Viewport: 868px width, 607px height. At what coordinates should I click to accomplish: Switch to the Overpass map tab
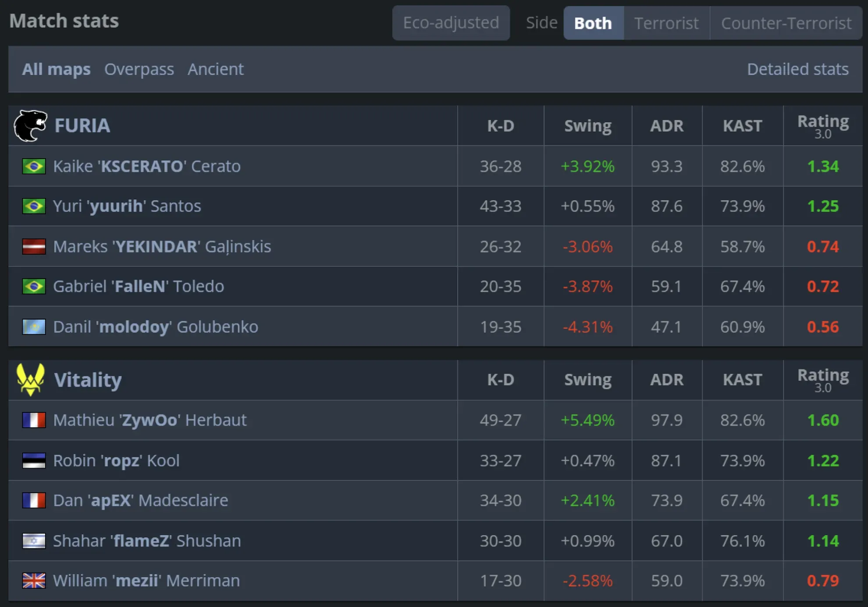[139, 69]
